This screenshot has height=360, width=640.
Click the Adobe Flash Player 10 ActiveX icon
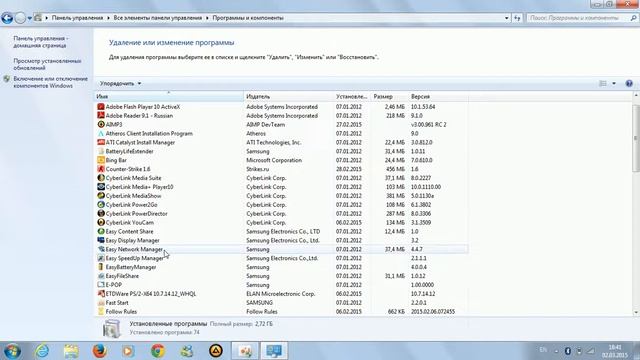pos(101,107)
